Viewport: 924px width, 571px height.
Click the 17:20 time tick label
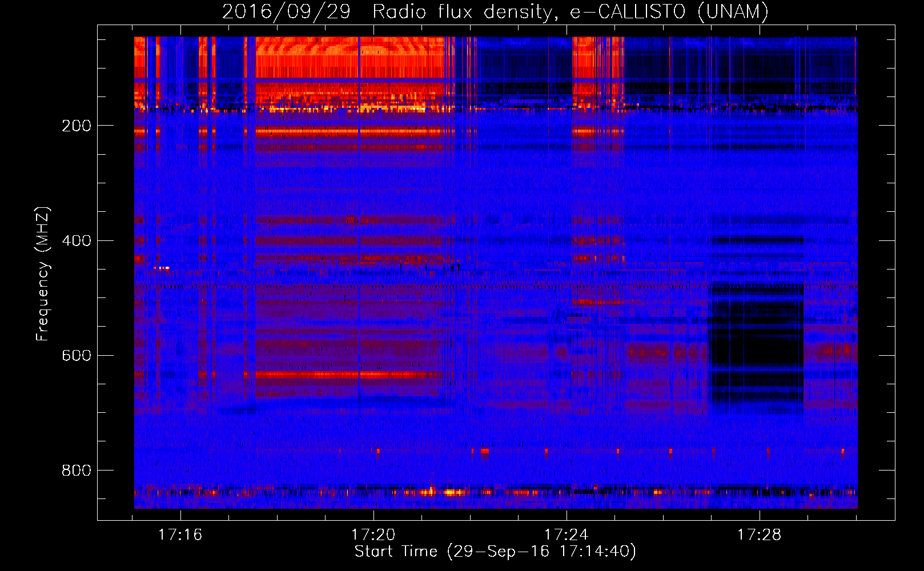coord(373,535)
